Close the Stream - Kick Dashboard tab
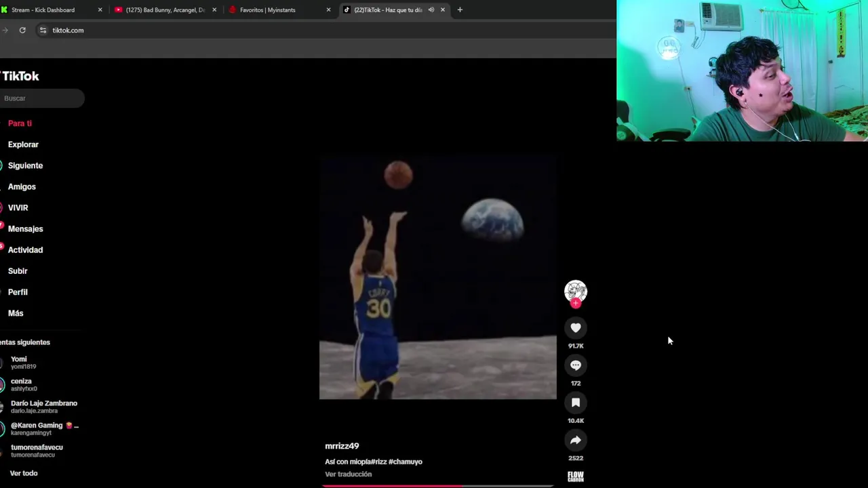The image size is (868, 488). (100, 9)
